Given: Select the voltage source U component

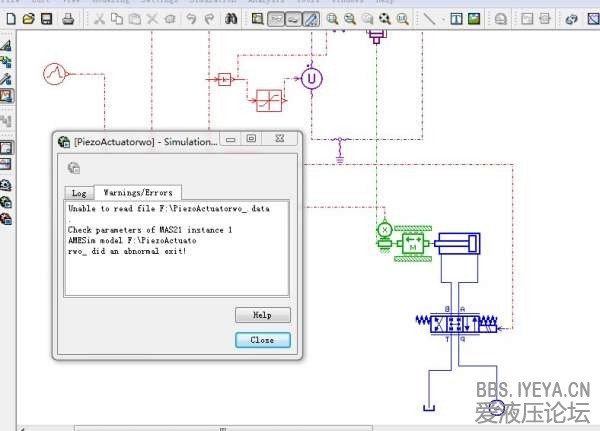Looking at the screenshot, I should click(311, 79).
